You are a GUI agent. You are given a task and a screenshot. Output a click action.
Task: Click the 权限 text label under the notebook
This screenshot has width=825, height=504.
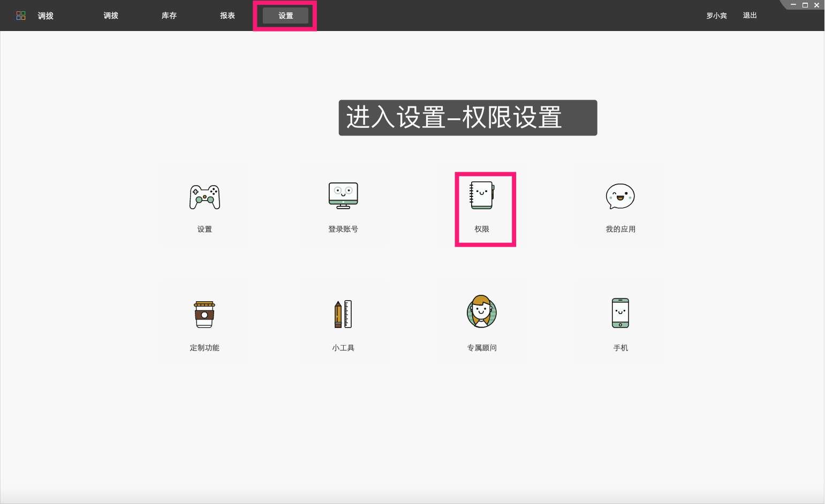[481, 228]
